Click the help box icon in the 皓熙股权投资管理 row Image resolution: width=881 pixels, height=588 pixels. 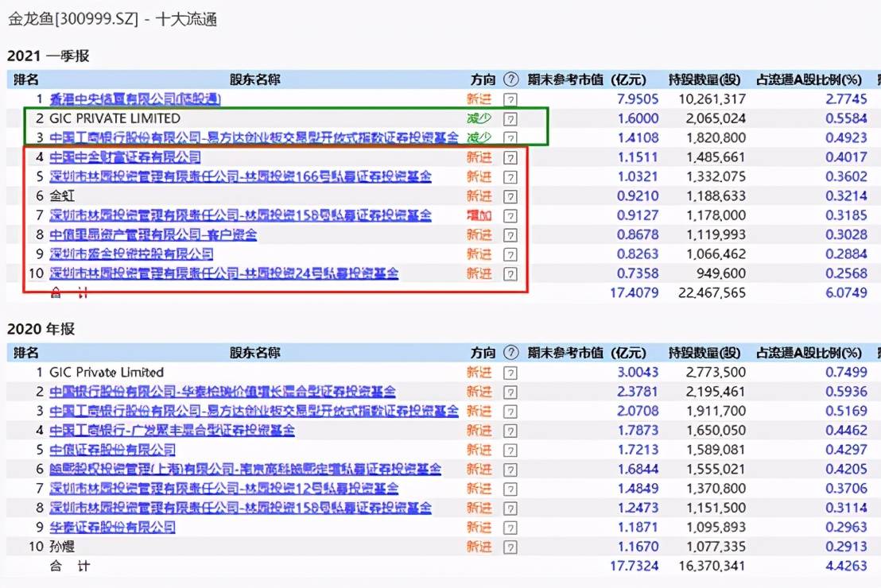pos(510,470)
